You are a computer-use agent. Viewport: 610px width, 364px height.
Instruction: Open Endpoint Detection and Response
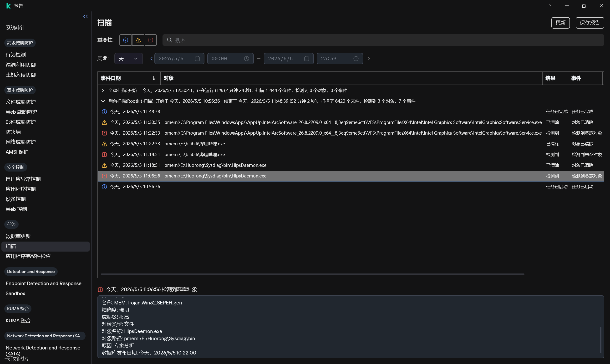tap(43, 283)
